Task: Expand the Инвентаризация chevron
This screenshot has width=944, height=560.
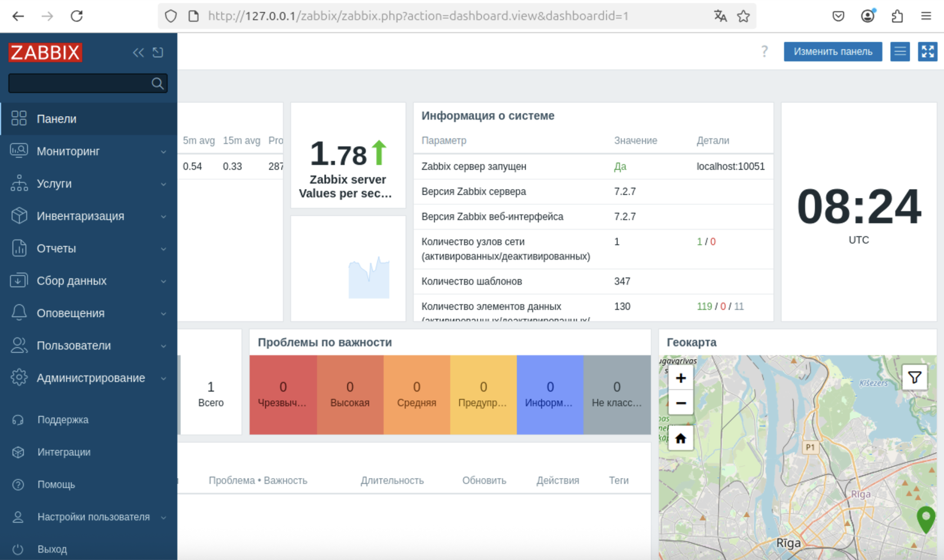Action: 163,216
